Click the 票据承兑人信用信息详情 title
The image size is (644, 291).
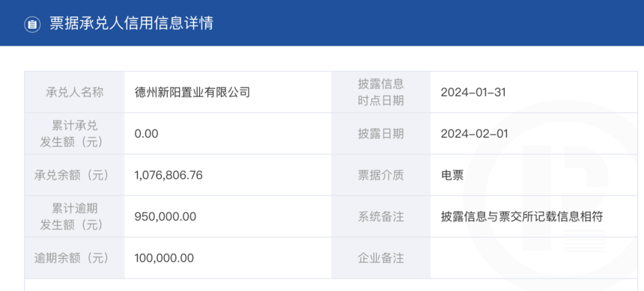tap(132, 23)
